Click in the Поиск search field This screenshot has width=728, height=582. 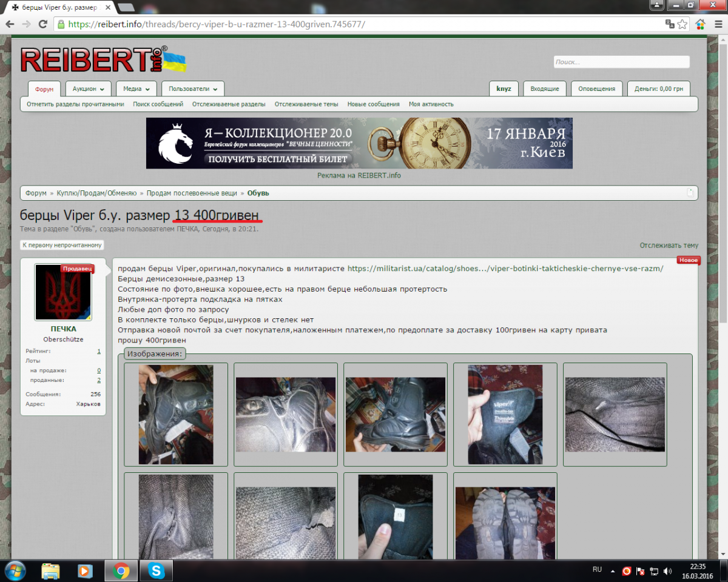pos(621,62)
